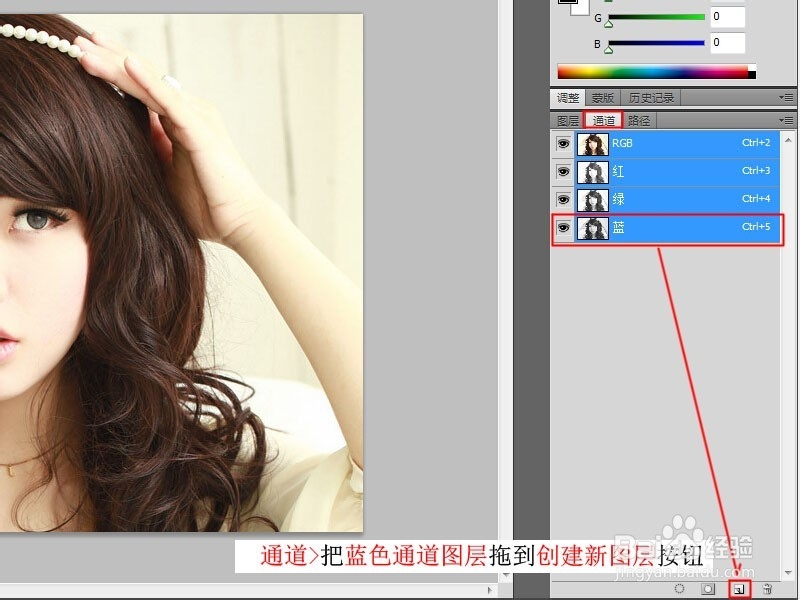Image resolution: width=800 pixels, height=600 pixels.
Task: Click the Ctrl+4 shortcut text
Action: (x=756, y=199)
